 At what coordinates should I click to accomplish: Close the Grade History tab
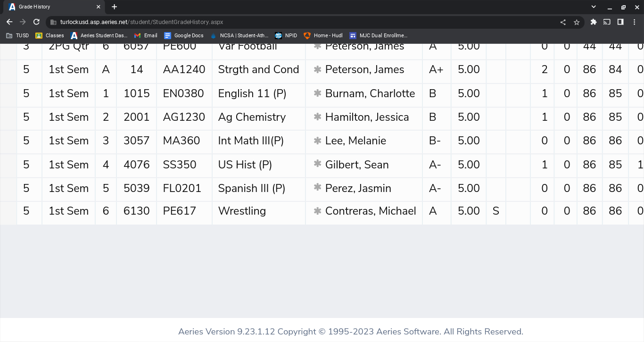coord(98,7)
